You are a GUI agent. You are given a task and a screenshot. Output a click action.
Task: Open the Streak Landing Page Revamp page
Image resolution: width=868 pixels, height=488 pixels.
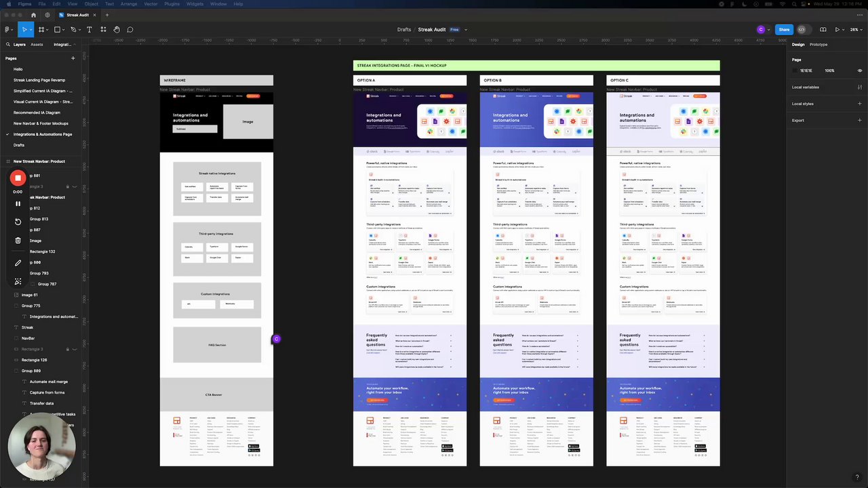(x=39, y=80)
